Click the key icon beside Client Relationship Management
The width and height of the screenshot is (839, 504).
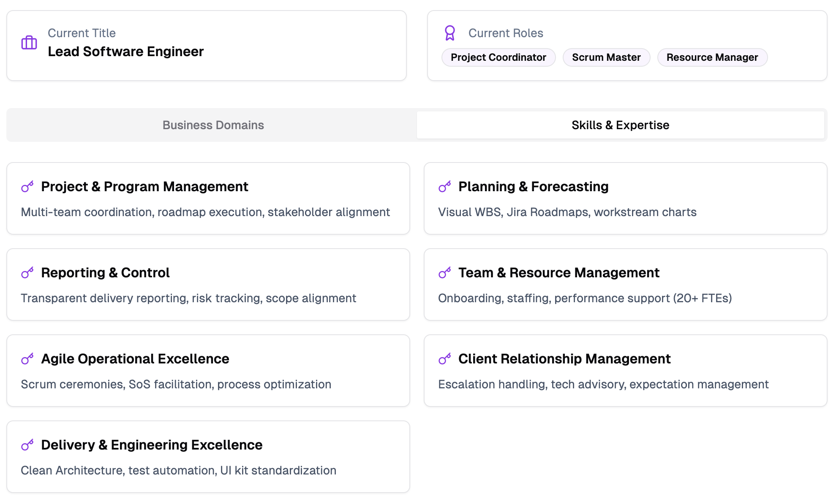click(444, 359)
